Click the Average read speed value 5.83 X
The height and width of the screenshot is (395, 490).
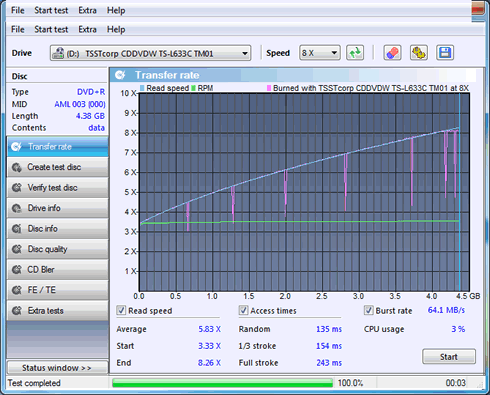[x=209, y=329]
